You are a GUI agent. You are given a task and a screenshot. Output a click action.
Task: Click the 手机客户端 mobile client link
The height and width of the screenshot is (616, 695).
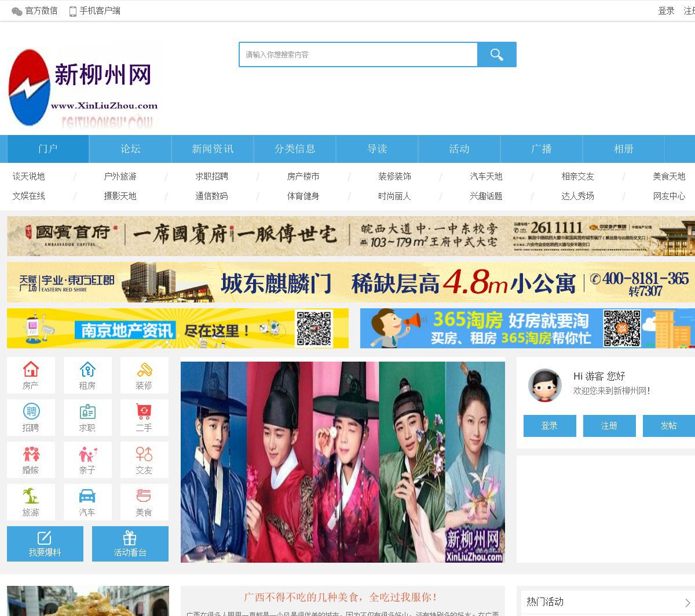click(95, 10)
